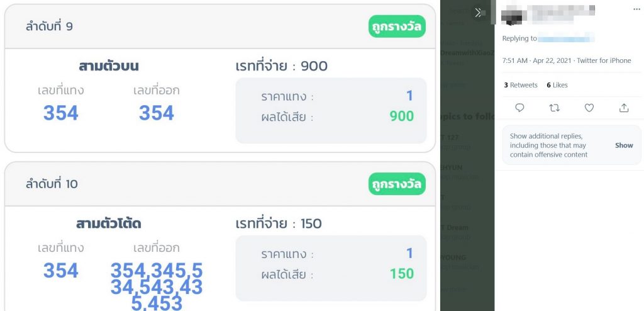The width and height of the screenshot is (644, 311).
Task: Open the 7:51 AM Apr 22, 2021 timestamp
Action: point(537,60)
